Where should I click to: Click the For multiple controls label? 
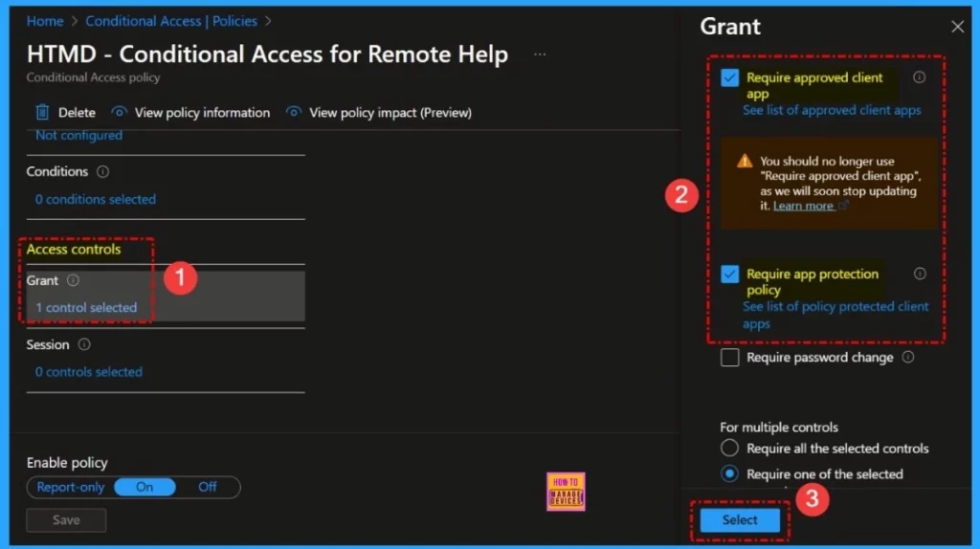click(x=779, y=428)
